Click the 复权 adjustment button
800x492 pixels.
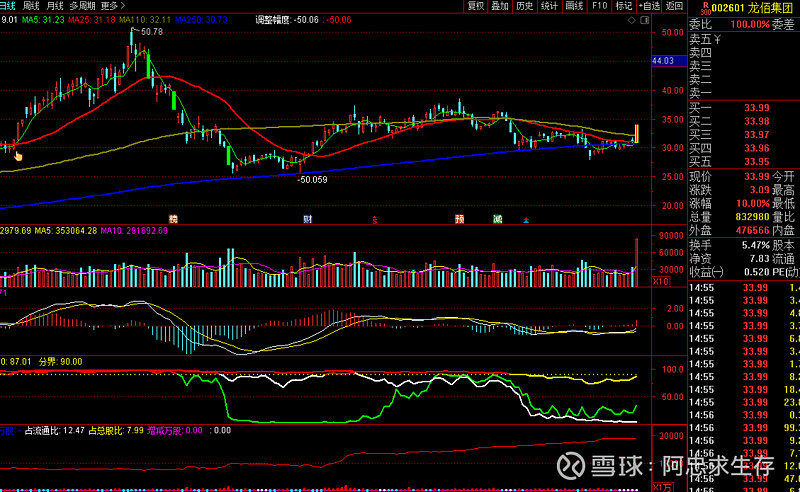coord(476,6)
